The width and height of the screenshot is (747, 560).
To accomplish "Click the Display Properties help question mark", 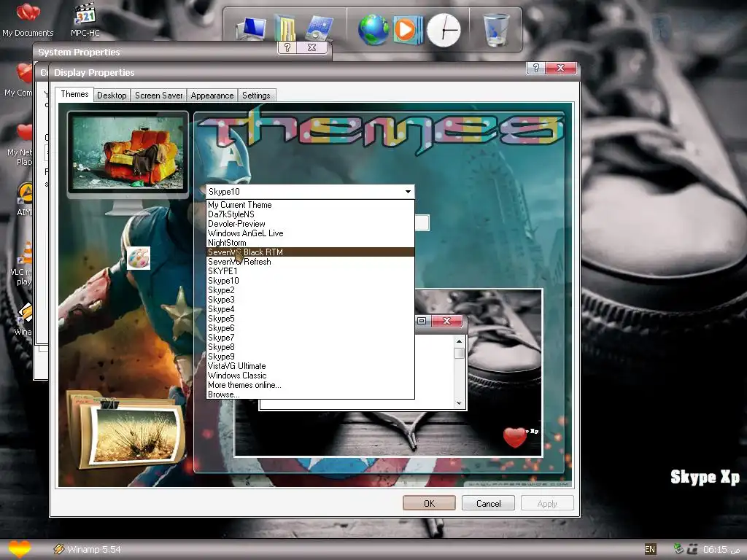I will (536, 68).
